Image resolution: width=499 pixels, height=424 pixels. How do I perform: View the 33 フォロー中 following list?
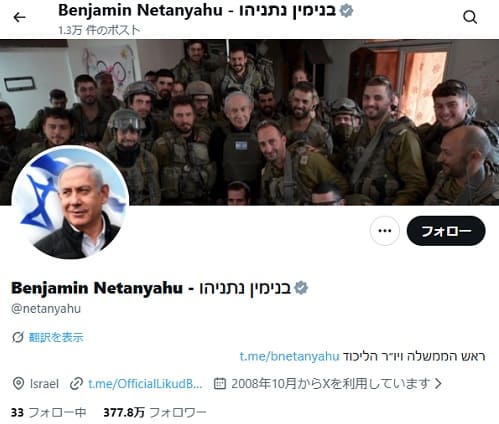[x=49, y=413]
